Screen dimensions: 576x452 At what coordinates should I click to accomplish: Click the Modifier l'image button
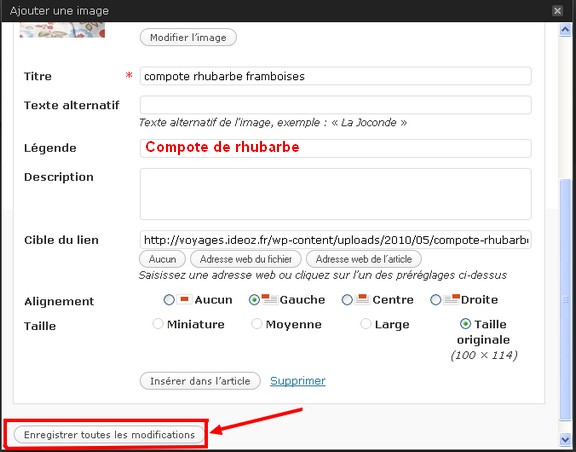pos(188,37)
